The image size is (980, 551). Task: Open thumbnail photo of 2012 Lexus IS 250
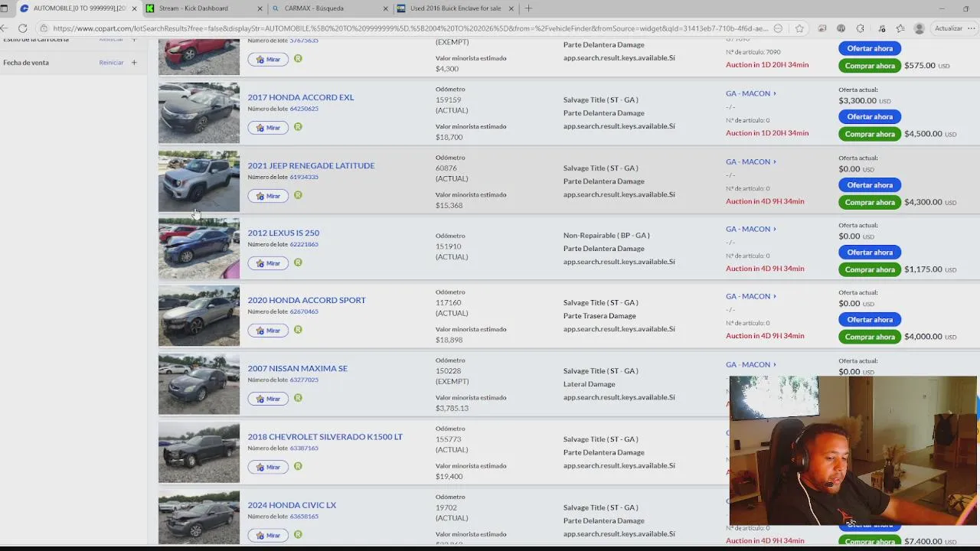pyautogui.click(x=199, y=249)
